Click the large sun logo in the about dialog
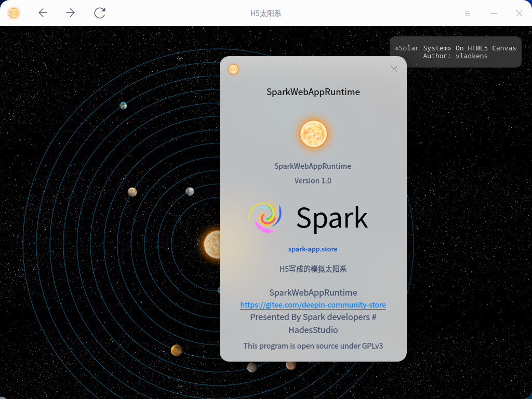532x399 pixels. click(x=313, y=134)
